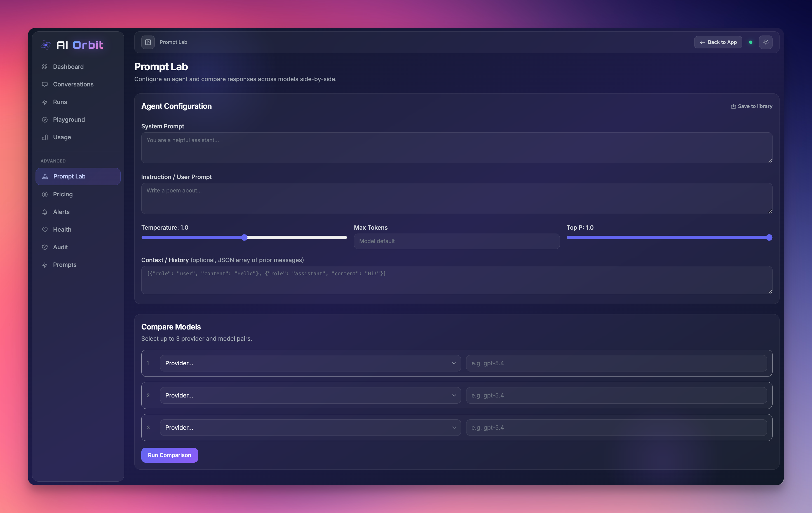Go to Alerts
Screen dimensions: 812x513
[78, 212]
